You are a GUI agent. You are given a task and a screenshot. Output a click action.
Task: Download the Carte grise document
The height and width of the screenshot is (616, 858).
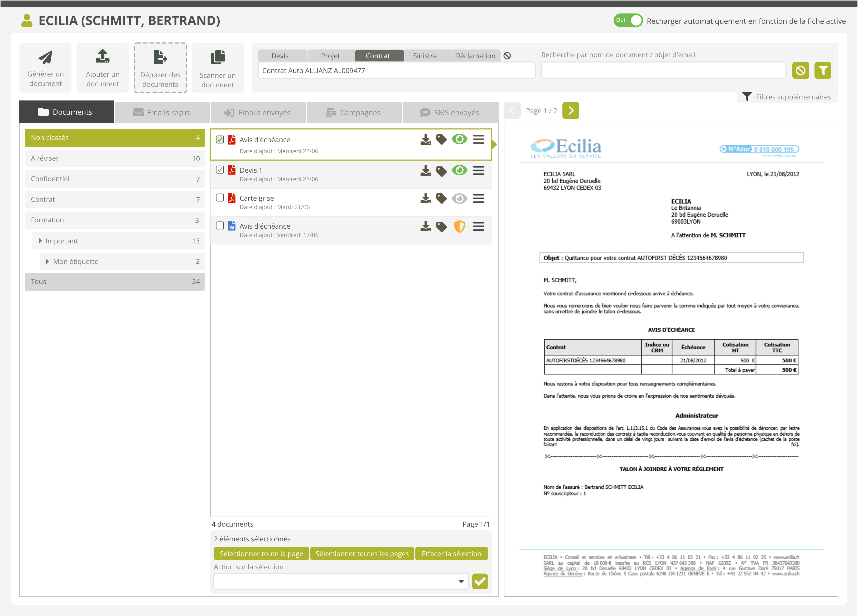tap(426, 198)
